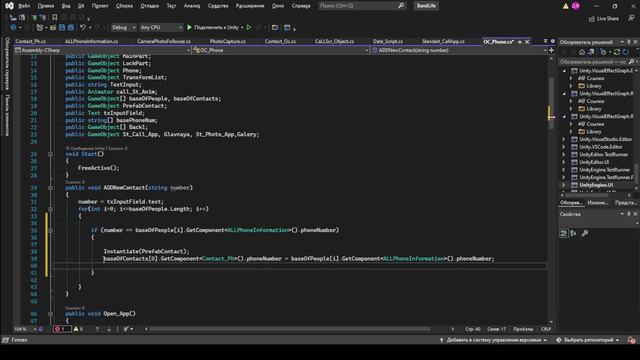Image resolution: width=640 pixels, height=360 pixels.
Task: Click the yellow warning count indicator
Action: click(x=78, y=329)
